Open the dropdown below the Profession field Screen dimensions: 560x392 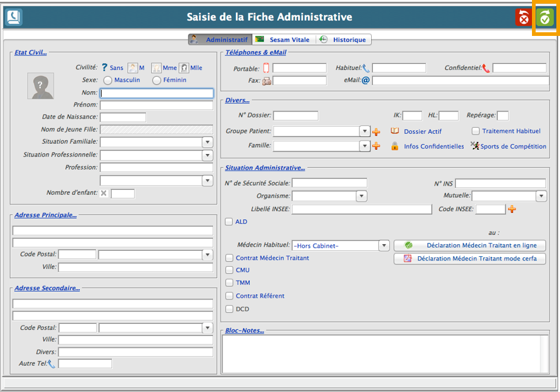(x=208, y=181)
